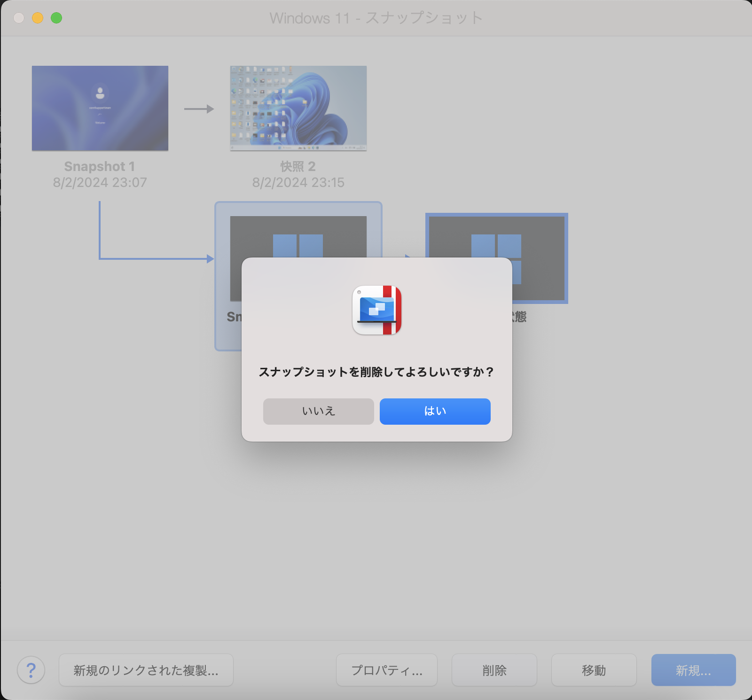Click the 移動 button

point(594,670)
